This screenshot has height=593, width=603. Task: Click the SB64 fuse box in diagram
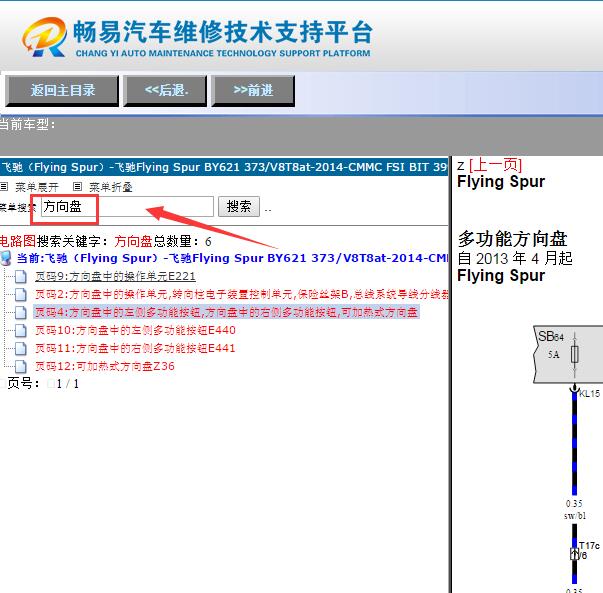point(568,354)
